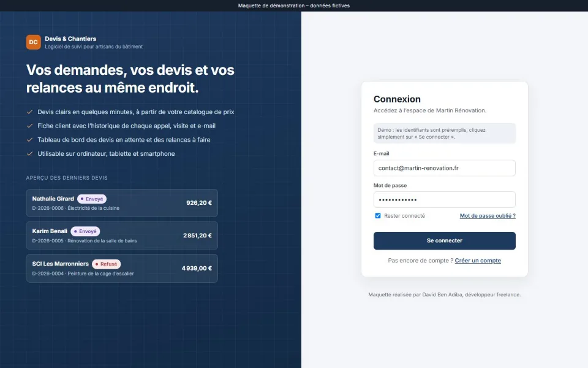The image size is (588, 368).
Task: Click 'Accédez à l'espace de Martin Rénovation.' text
Action: (x=430, y=110)
